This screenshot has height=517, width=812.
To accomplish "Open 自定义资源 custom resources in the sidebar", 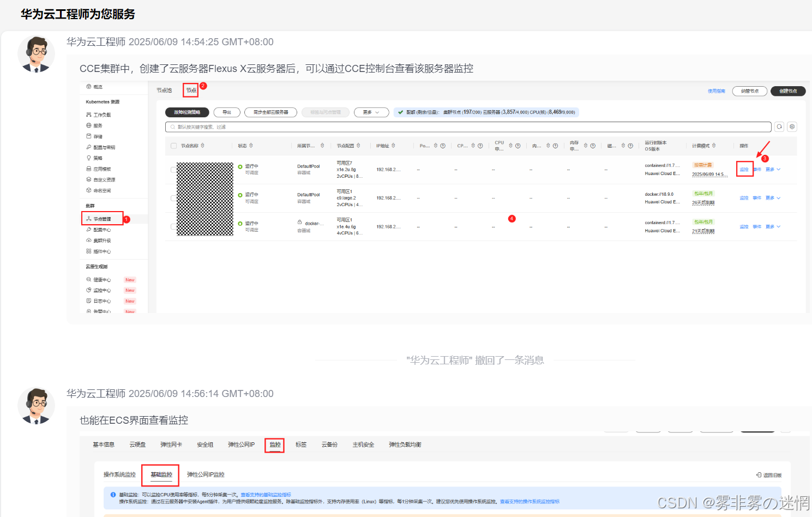I will [100, 179].
